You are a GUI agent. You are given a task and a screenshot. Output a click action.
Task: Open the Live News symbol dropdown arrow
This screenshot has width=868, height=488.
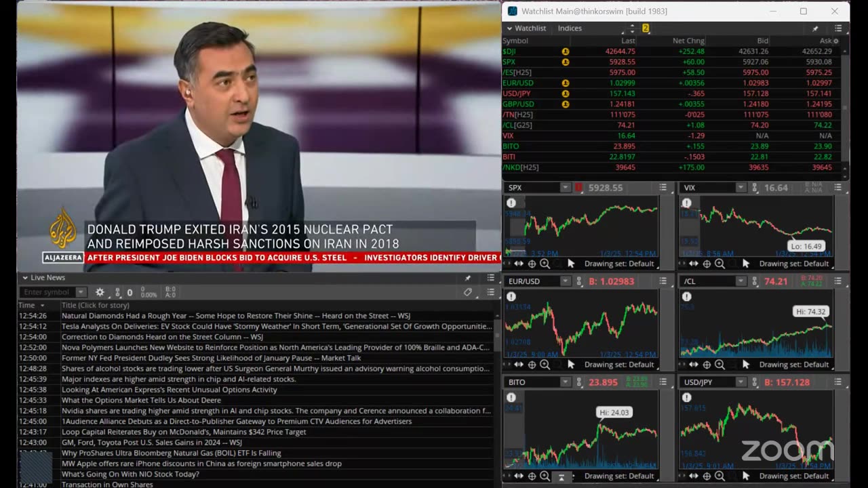(81, 292)
